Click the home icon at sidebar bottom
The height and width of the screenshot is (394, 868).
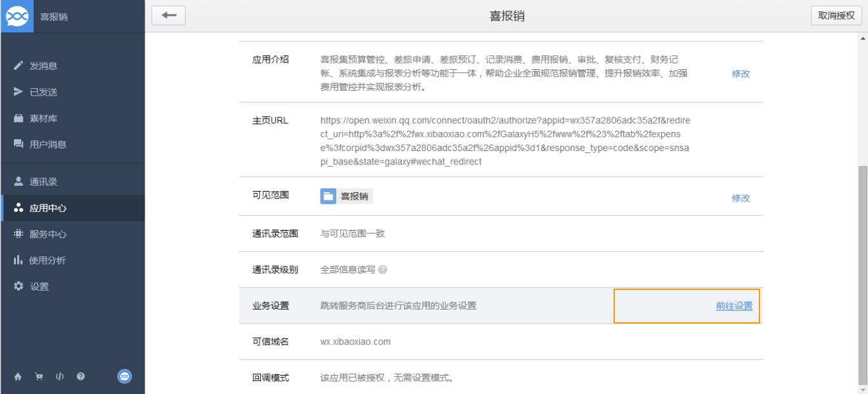18,377
